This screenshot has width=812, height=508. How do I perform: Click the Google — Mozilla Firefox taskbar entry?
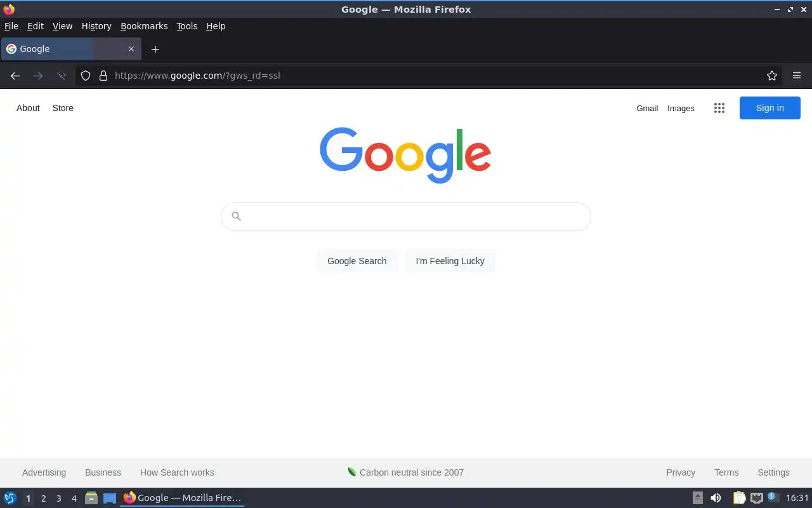pos(182,498)
